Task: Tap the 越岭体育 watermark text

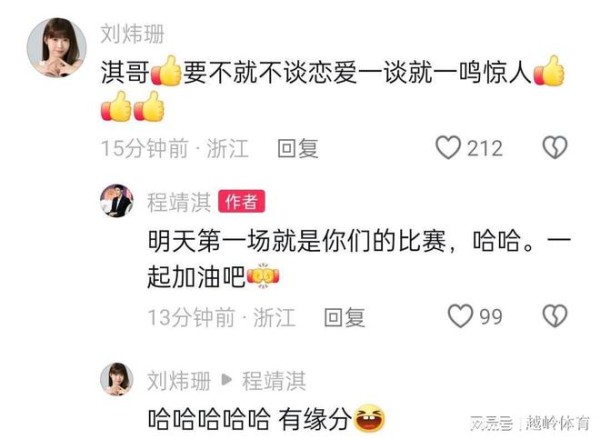Action: click(558, 423)
